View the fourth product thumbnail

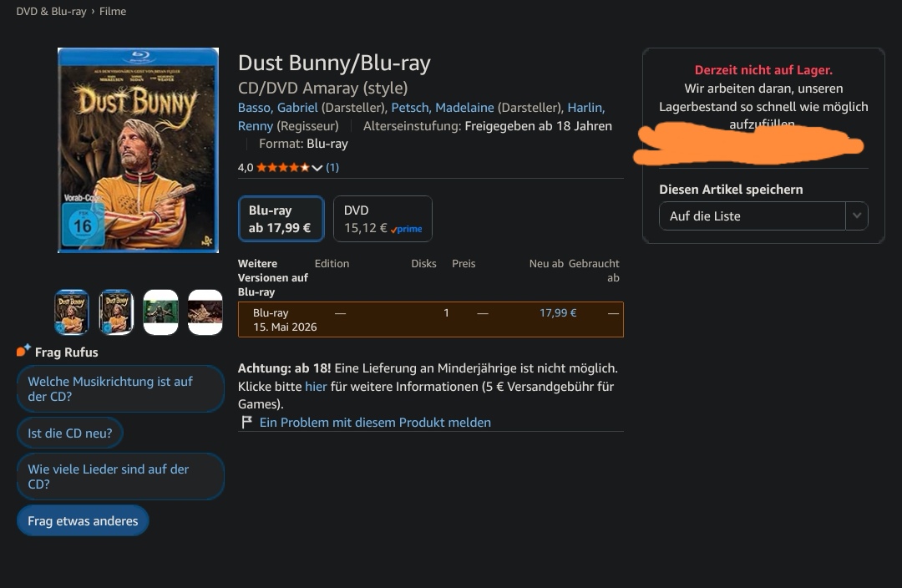[205, 312]
